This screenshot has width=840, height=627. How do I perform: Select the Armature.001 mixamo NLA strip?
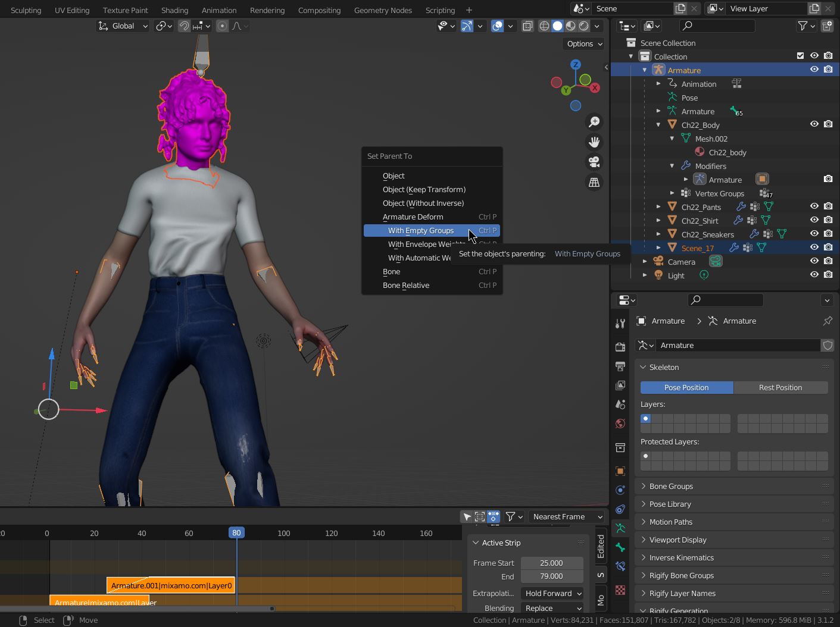click(x=171, y=585)
